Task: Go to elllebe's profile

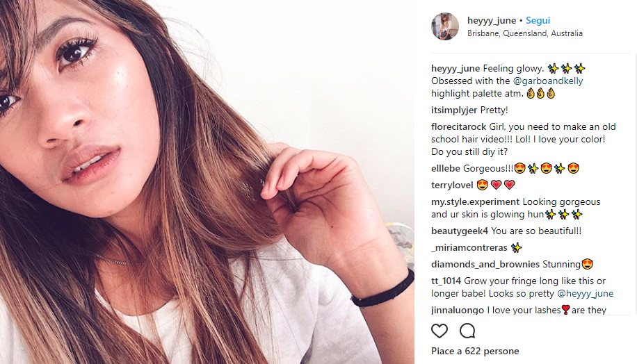Action: (446, 168)
